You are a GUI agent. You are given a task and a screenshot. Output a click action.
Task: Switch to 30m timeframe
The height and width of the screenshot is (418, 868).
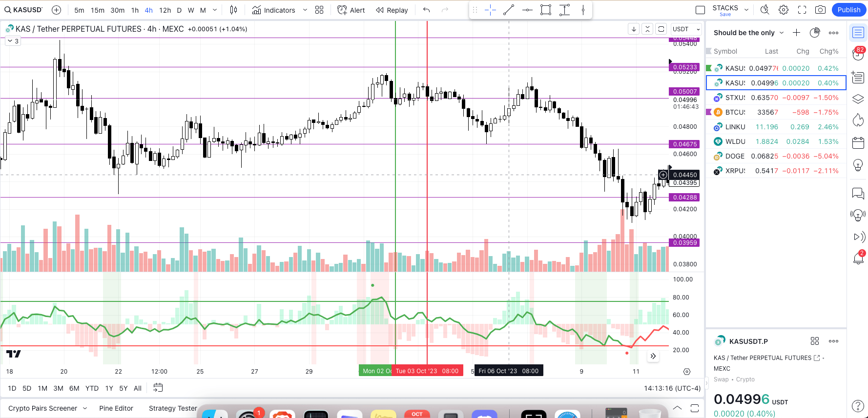(118, 10)
